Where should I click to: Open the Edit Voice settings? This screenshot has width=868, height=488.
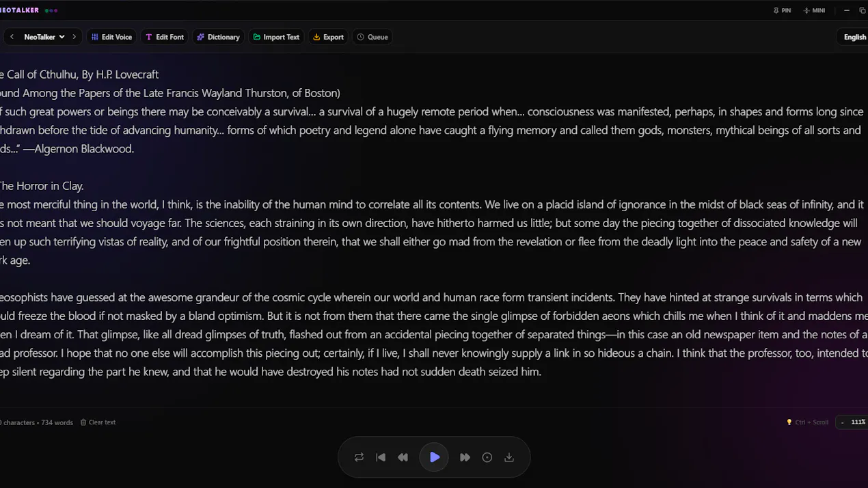pos(111,37)
